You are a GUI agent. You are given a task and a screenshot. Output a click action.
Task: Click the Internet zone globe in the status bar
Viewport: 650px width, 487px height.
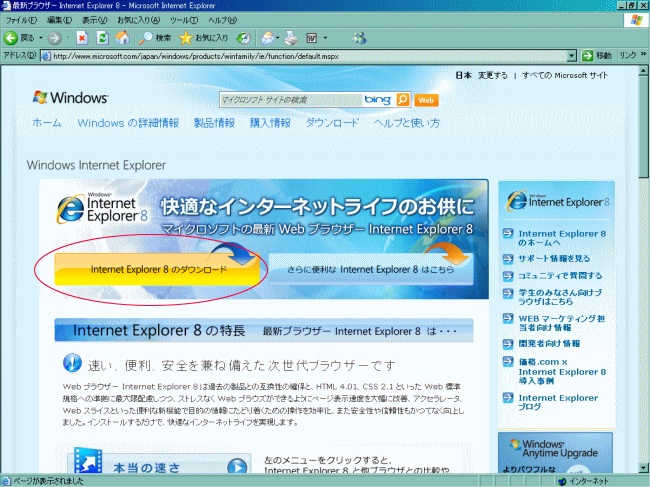[562, 481]
